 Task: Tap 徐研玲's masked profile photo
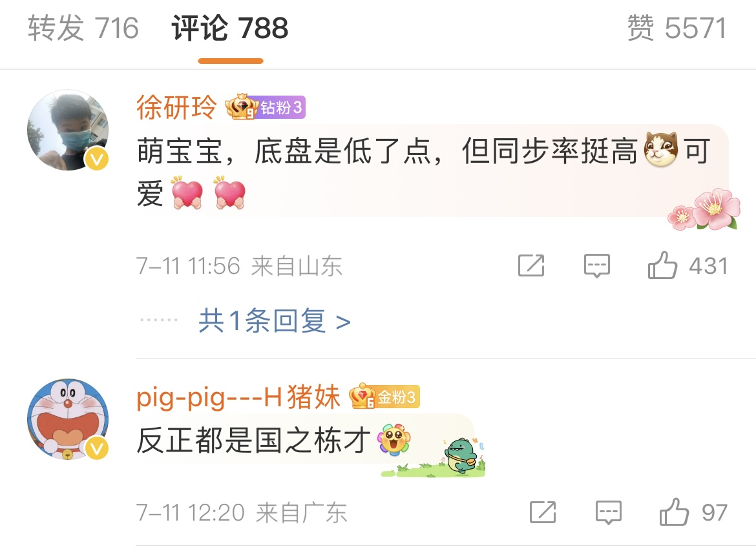pyautogui.click(x=68, y=130)
